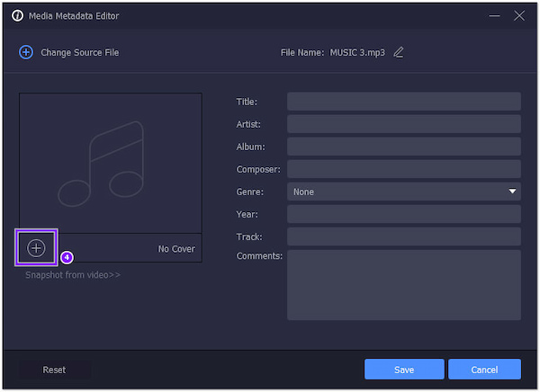Image resolution: width=540 pixels, height=392 pixels.
Task: Minimize the Media Metadata Editor window
Action: [x=495, y=15]
